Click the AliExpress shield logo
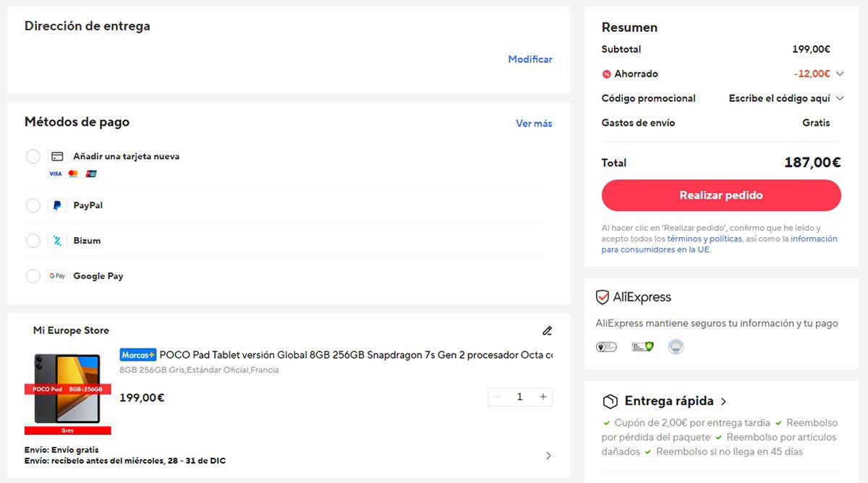Screen dimensions: 868x483 point(602,297)
